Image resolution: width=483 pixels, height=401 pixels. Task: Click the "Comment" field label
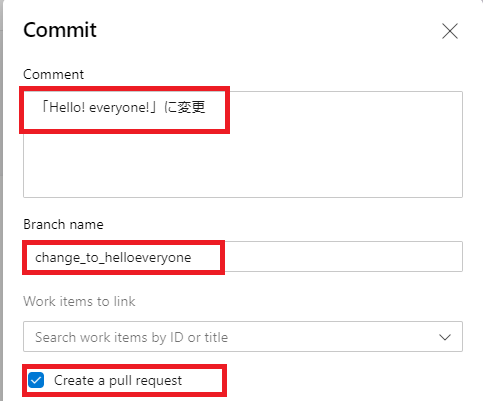coord(53,74)
